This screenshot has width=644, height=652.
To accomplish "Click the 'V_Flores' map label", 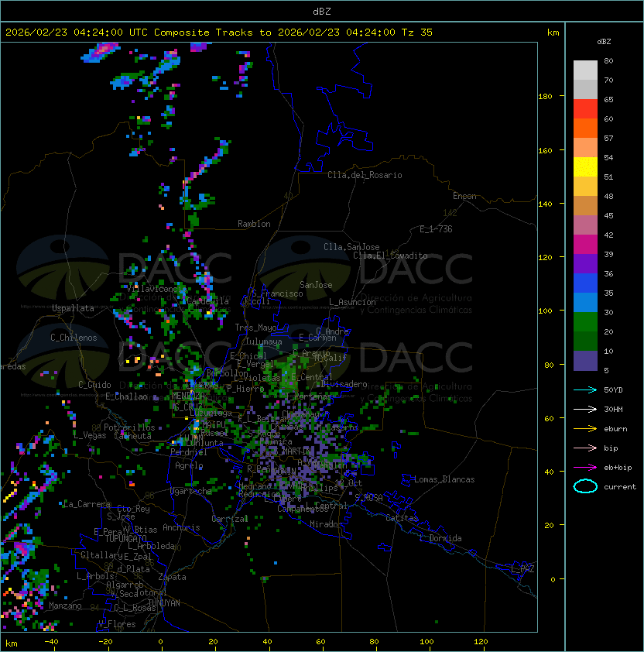I will (x=117, y=624).
